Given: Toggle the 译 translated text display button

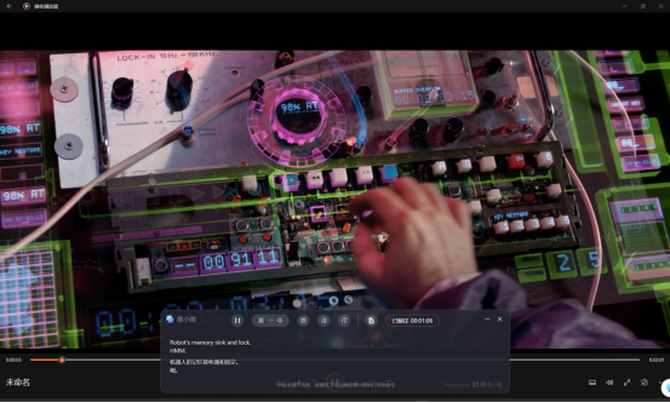Looking at the screenshot, I should point(323,321).
